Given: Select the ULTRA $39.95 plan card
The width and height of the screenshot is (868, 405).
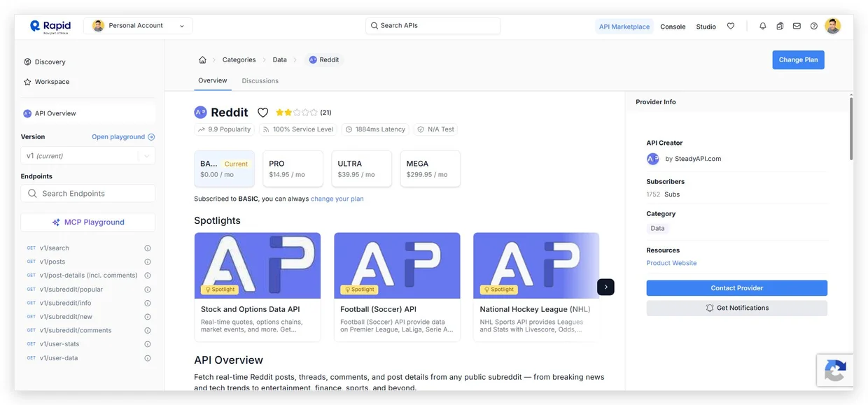Looking at the screenshot, I should 361,169.
